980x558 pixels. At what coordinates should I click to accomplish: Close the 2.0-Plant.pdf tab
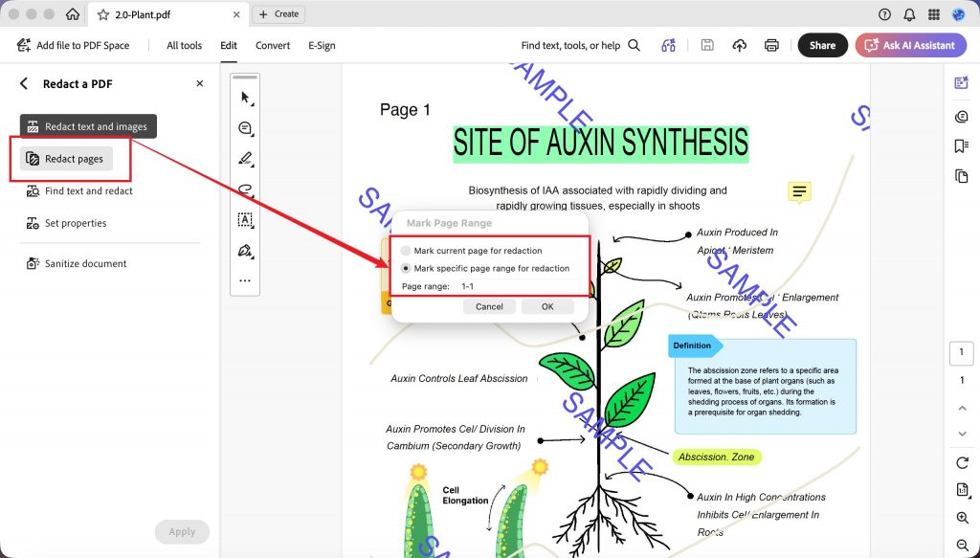pyautogui.click(x=236, y=14)
